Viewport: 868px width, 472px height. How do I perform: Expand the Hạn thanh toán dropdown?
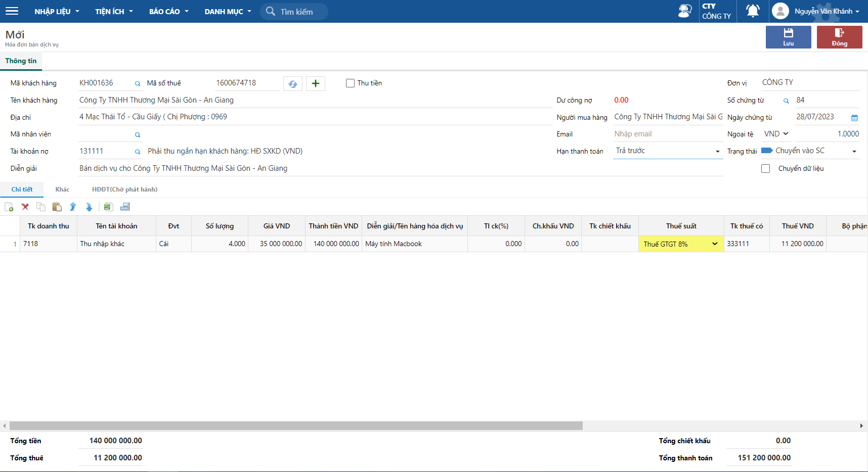coord(717,151)
